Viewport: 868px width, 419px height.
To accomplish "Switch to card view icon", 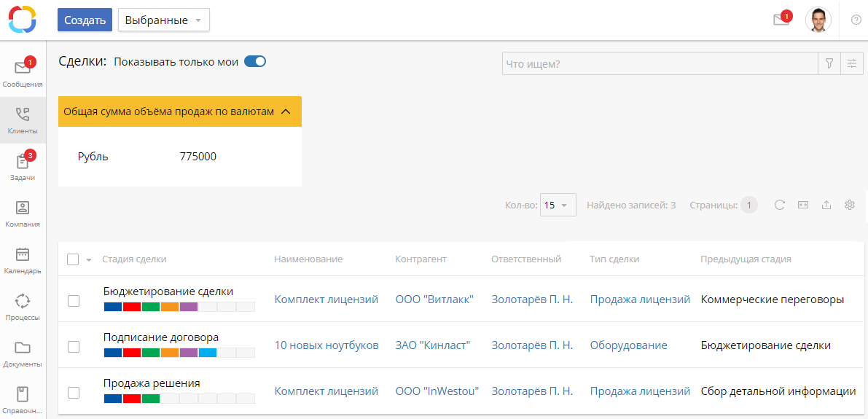I will [x=802, y=205].
